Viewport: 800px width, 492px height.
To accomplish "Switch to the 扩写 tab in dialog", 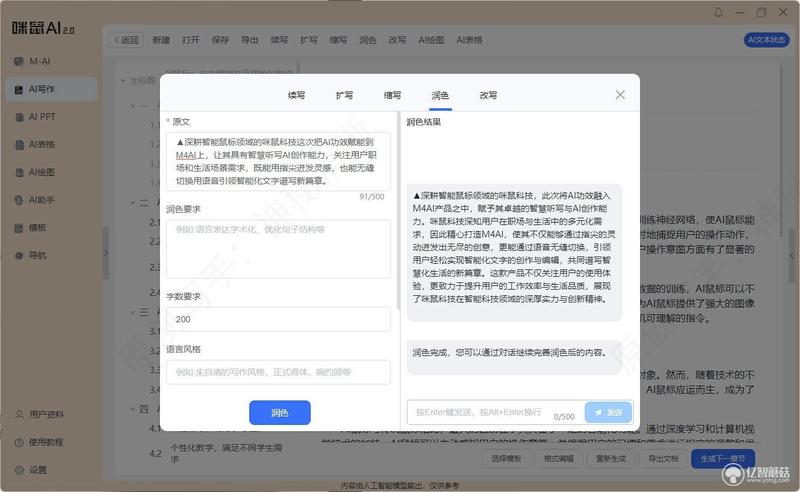I will coord(344,95).
